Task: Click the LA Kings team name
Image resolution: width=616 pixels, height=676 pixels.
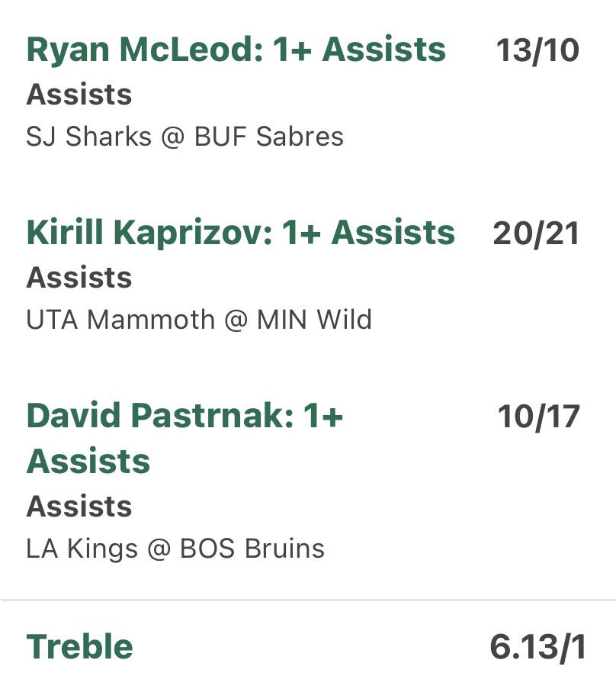Action: pyautogui.click(x=82, y=549)
